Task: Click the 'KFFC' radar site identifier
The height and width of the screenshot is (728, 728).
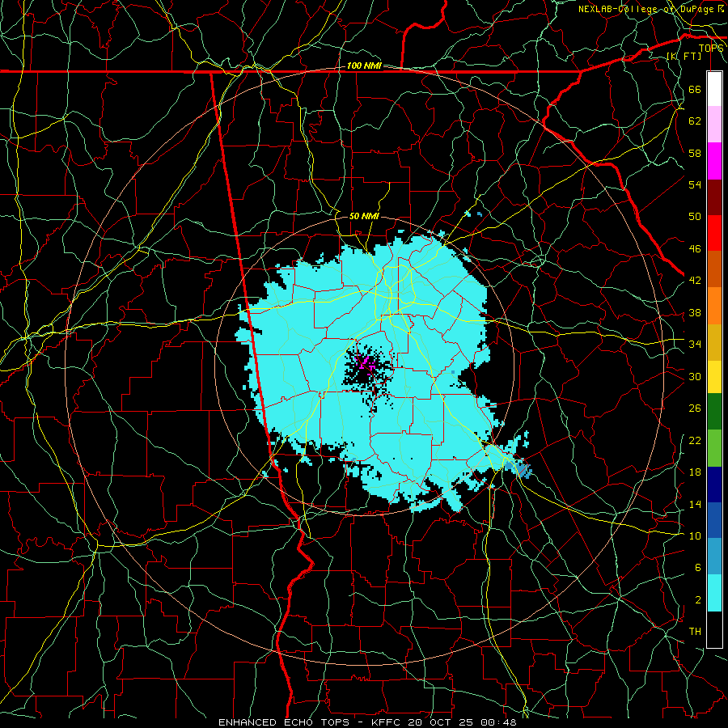Action: [x=387, y=722]
